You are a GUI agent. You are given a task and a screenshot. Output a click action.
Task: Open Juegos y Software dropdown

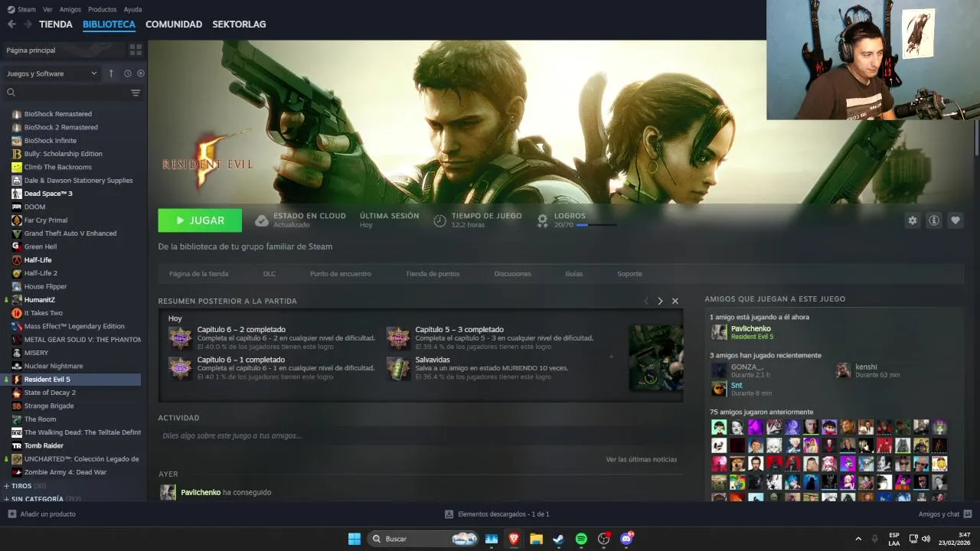tap(52, 73)
